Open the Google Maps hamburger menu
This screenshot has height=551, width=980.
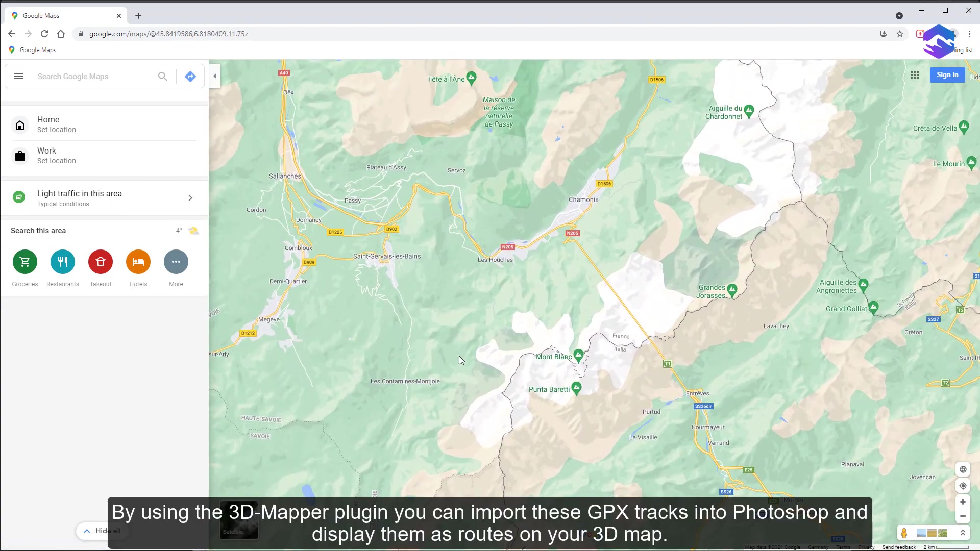[x=18, y=76]
